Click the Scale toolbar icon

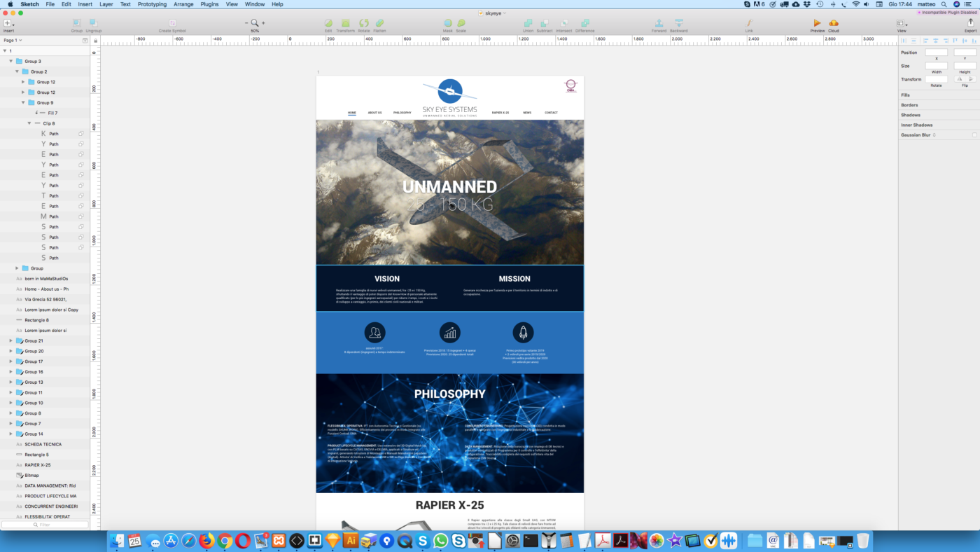coord(461,23)
